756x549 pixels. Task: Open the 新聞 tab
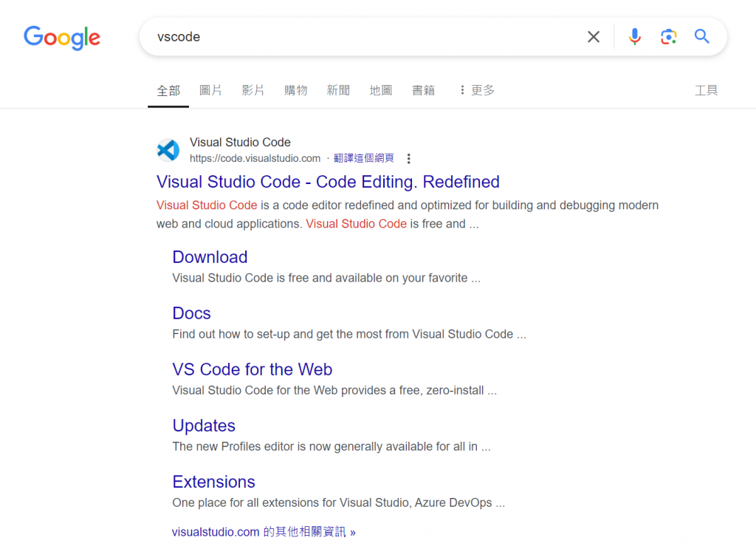pos(338,90)
